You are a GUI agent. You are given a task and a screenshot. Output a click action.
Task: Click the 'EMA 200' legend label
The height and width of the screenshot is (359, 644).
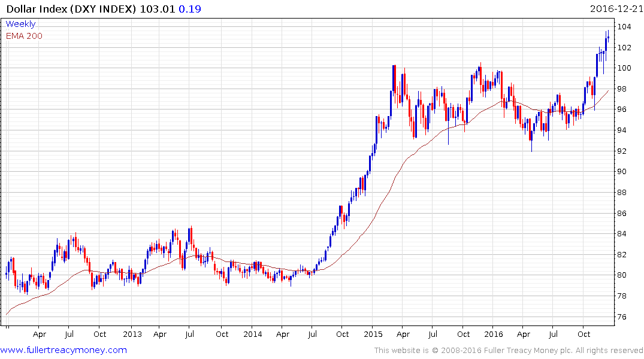(24, 36)
